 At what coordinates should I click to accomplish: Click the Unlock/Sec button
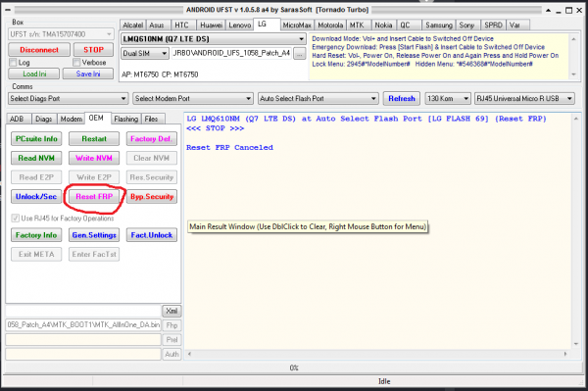(36, 196)
